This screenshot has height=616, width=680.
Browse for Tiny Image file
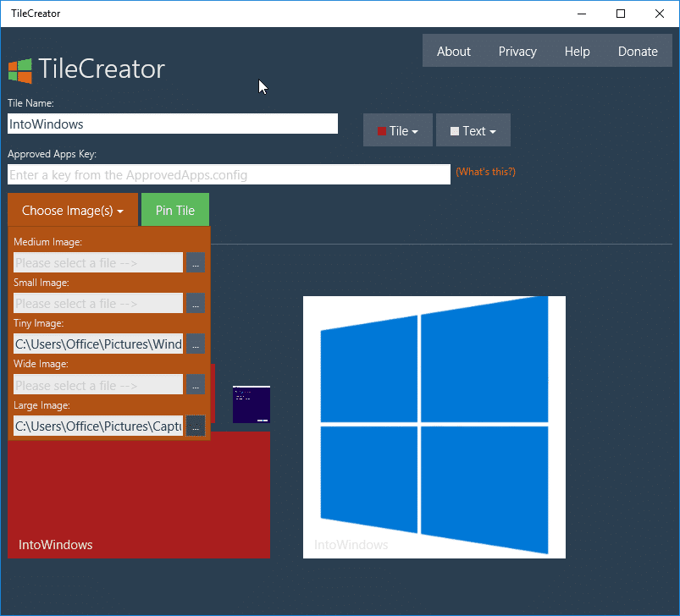[196, 344]
